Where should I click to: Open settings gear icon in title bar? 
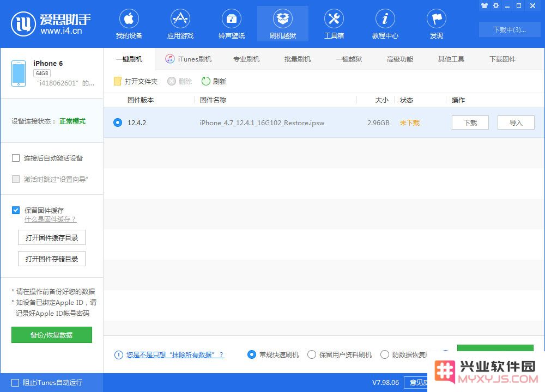496,5
